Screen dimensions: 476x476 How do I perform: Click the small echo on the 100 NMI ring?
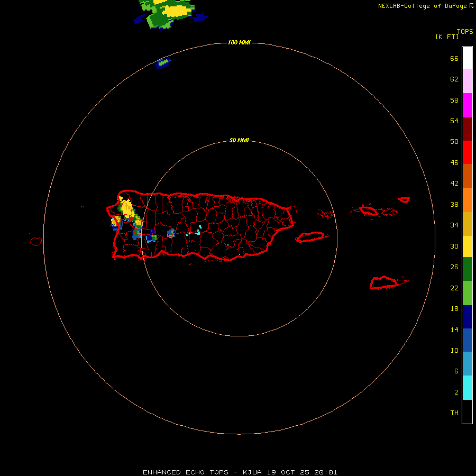point(163,63)
